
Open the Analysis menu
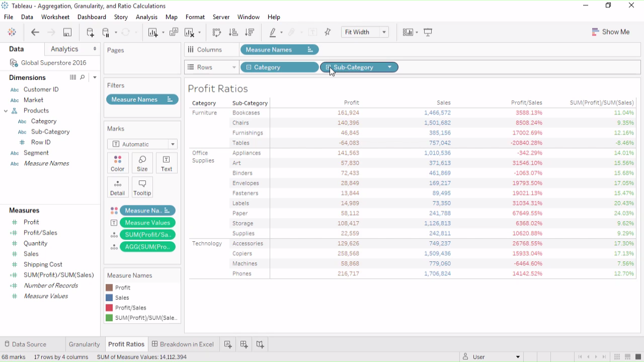click(x=146, y=17)
